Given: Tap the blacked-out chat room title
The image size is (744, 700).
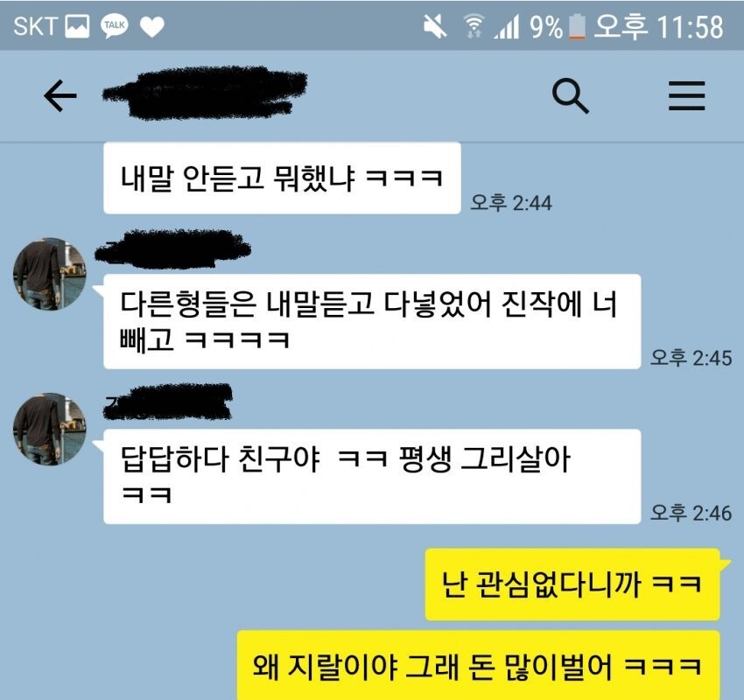Looking at the screenshot, I should (x=205, y=93).
